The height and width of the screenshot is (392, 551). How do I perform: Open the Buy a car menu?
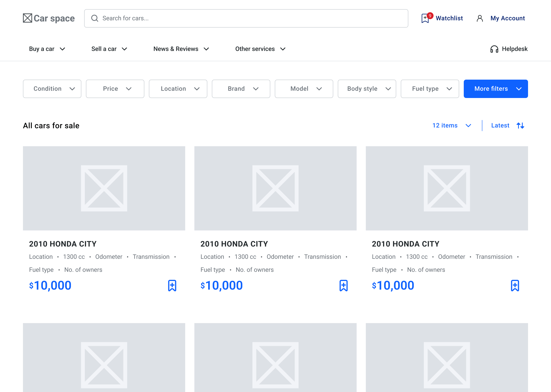47,49
